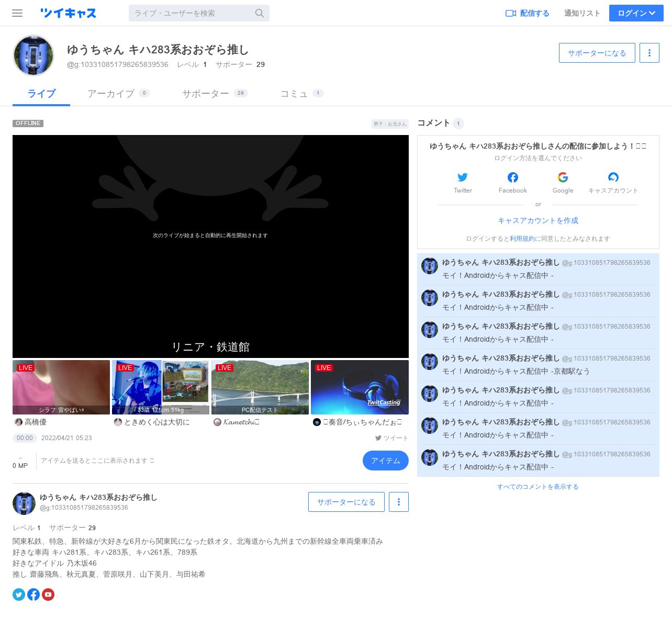The width and height of the screenshot is (672, 639).
Task: Click the timestamp 2022/04/21 05:23
Action: coord(66,438)
